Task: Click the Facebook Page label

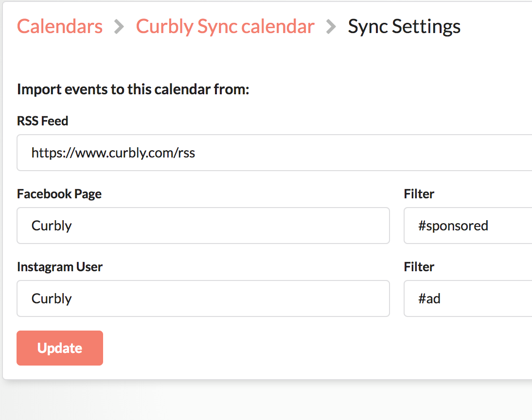Action: 59,194
